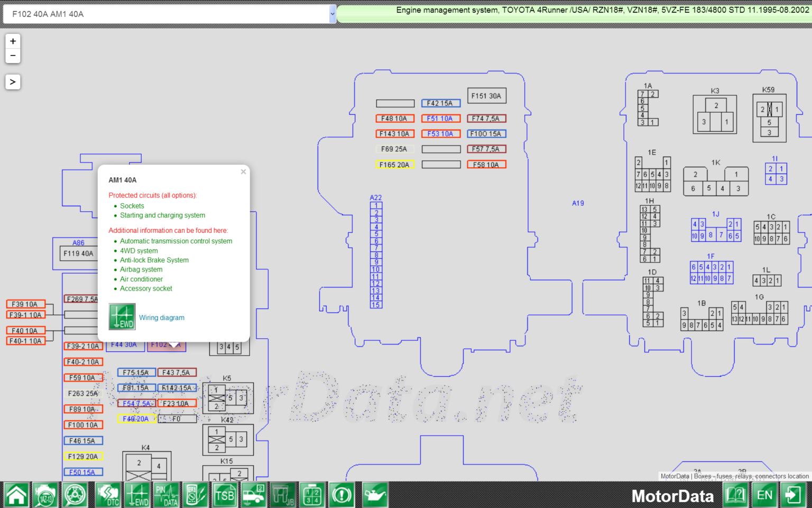Click the exit/logout icon
Viewport: 812px width, 508px height.
[793, 495]
